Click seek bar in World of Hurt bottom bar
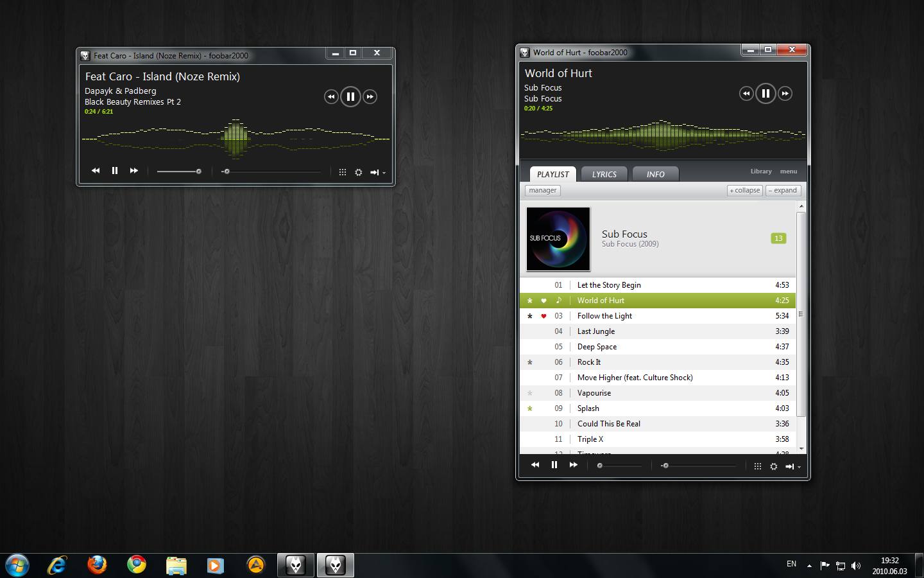The height and width of the screenshot is (578, 924). pyautogui.click(x=699, y=466)
